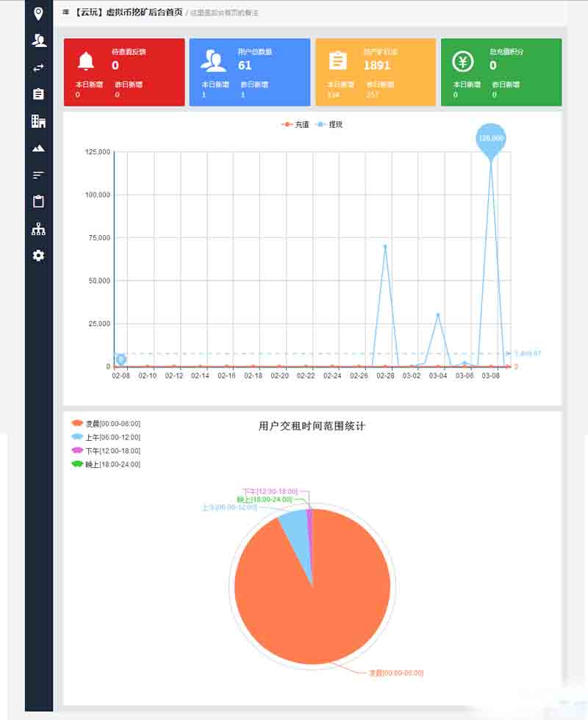Collapse sidebar using the header menu icon
The height and width of the screenshot is (720, 588).
click(x=66, y=12)
